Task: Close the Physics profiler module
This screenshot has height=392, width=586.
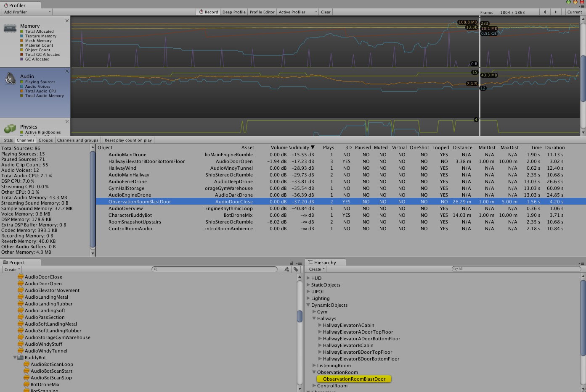Action: [67, 122]
